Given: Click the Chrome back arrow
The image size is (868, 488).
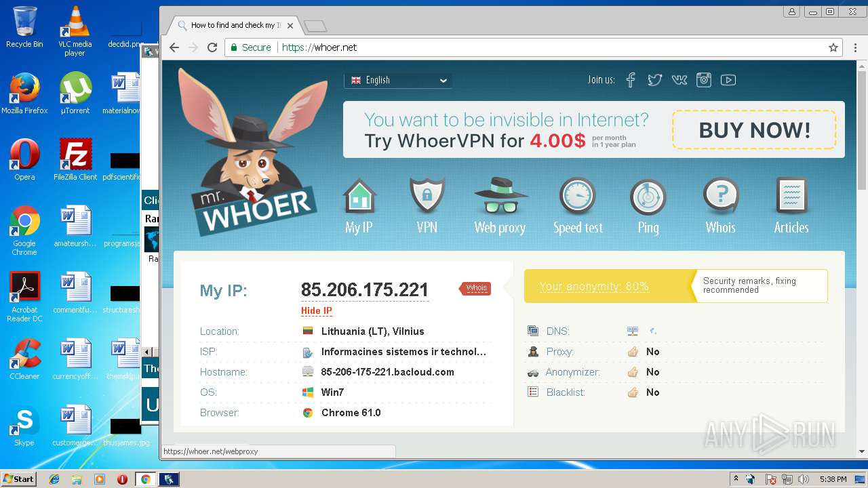Looking at the screenshot, I should coord(174,47).
